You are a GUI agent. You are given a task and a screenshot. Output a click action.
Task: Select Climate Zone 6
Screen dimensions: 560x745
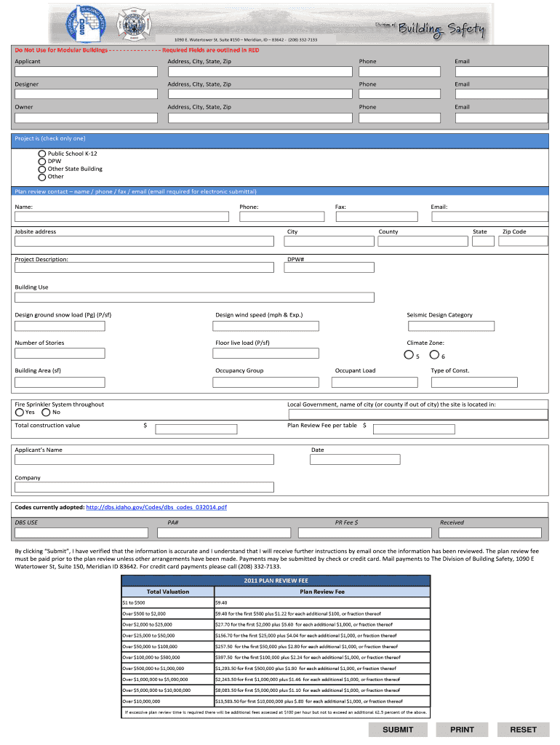tap(434, 355)
